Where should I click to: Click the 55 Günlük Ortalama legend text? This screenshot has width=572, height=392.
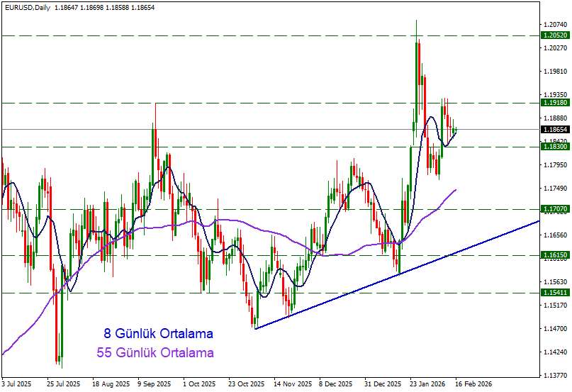155,352
